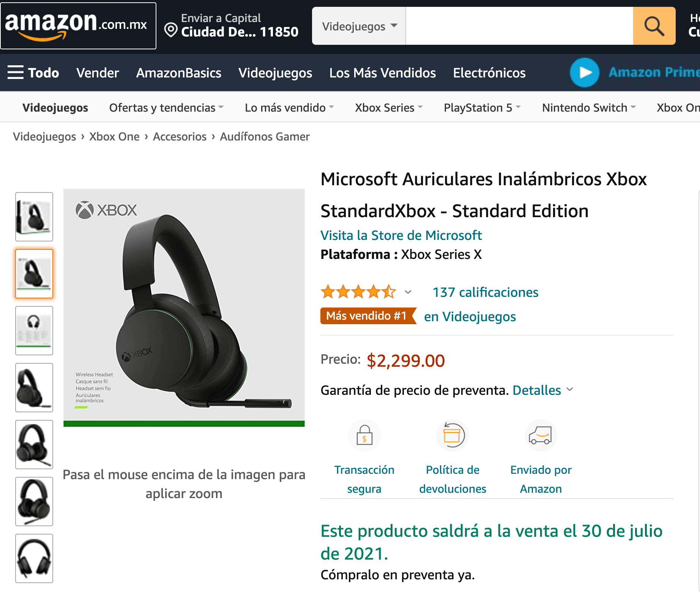Click the Amazon.com.mx logo
Screen dimensions: 700x593
[x=78, y=26]
